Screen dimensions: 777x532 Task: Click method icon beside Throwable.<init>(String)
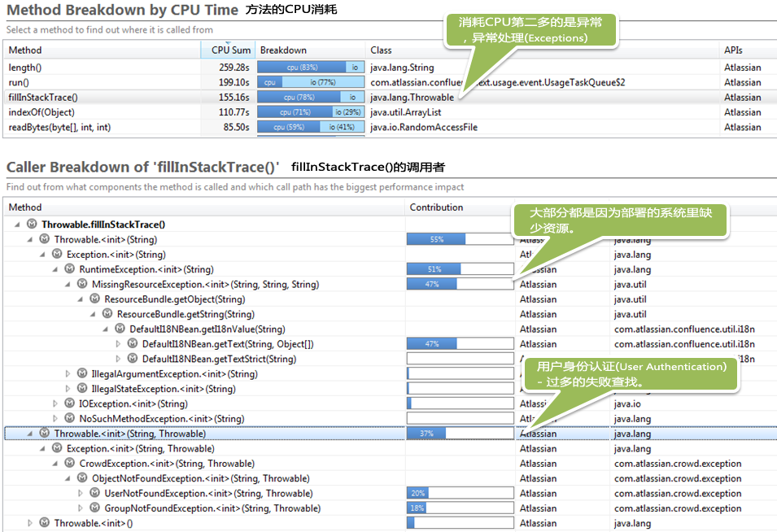pos(44,239)
